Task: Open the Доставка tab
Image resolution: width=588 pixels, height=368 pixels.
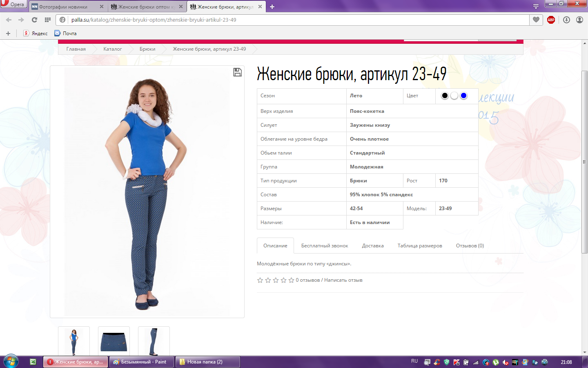Action: (x=373, y=246)
